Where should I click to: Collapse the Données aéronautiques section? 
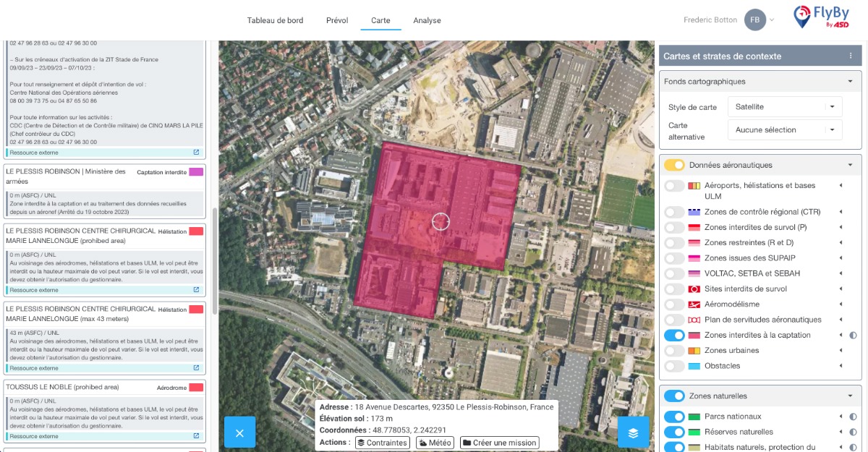(851, 165)
